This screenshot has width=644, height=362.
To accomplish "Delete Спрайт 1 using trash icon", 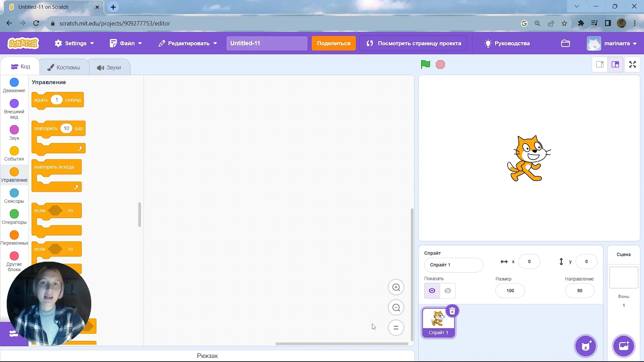I will point(452,311).
